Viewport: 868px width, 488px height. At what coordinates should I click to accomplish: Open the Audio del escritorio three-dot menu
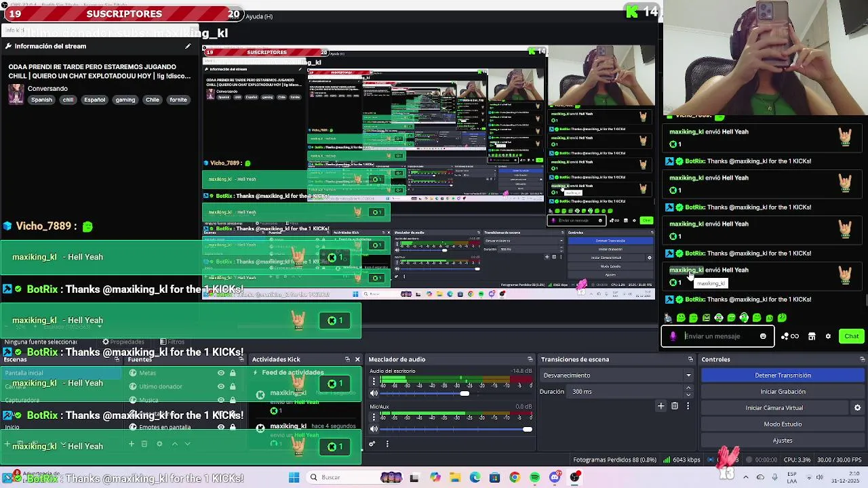[x=374, y=382]
